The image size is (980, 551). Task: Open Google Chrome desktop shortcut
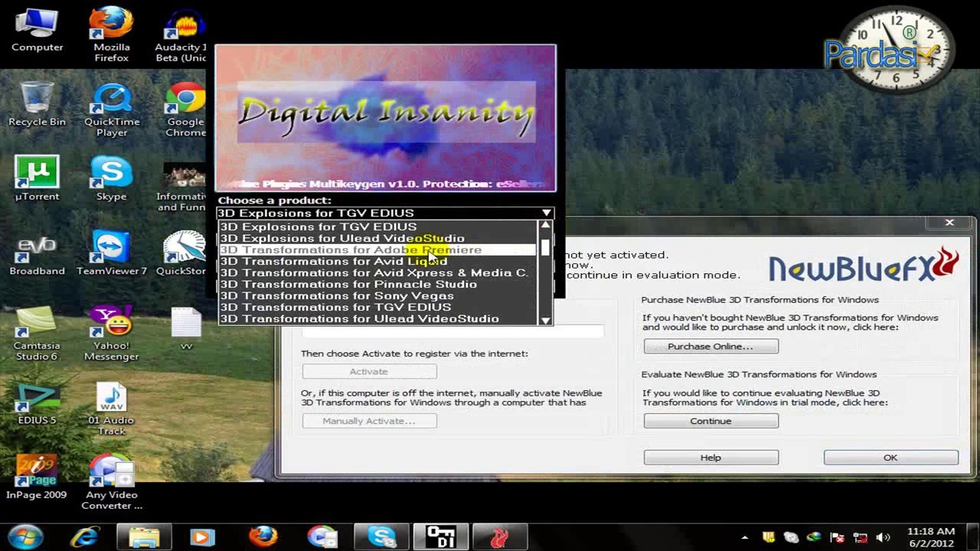[x=185, y=110]
